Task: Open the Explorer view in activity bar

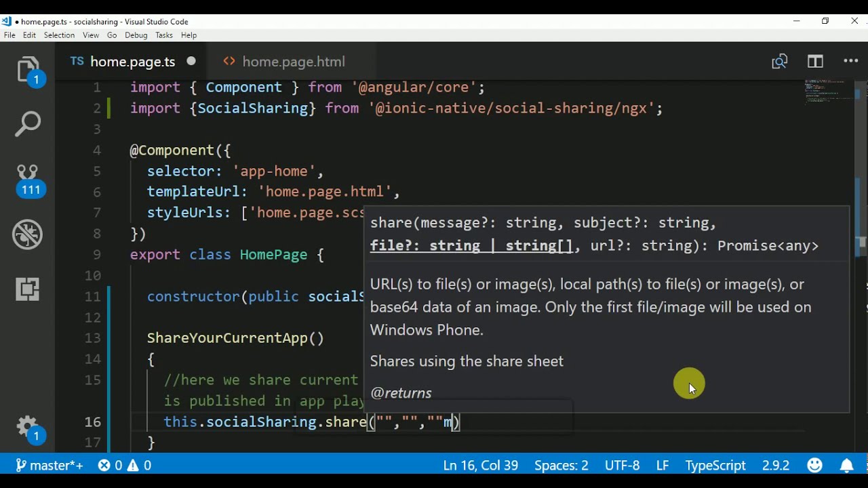Action: point(28,70)
